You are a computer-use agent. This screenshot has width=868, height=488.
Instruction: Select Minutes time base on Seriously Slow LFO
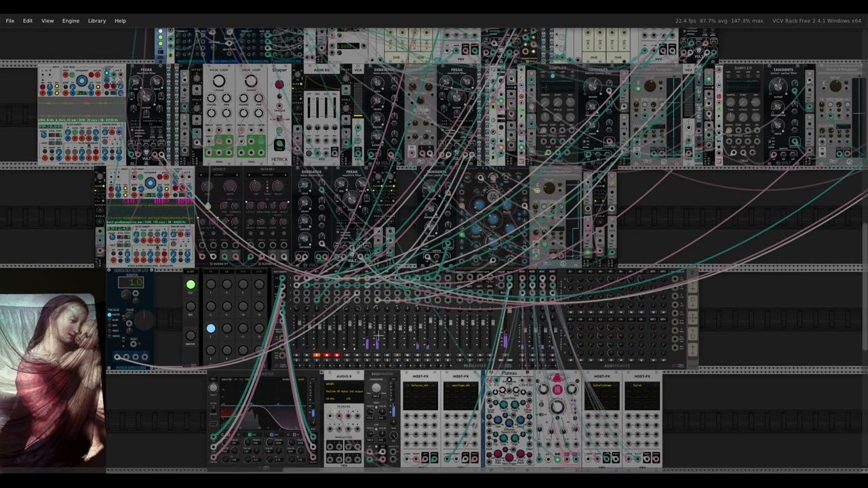click(x=109, y=314)
